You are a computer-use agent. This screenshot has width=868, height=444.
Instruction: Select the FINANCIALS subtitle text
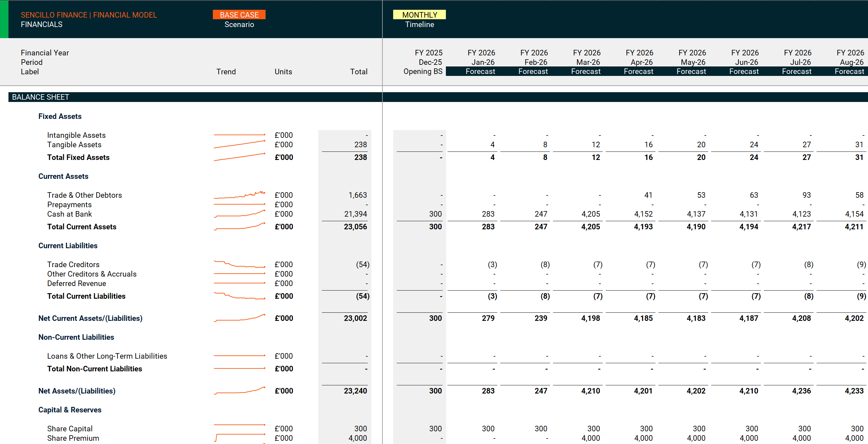click(x=41, y=24)
